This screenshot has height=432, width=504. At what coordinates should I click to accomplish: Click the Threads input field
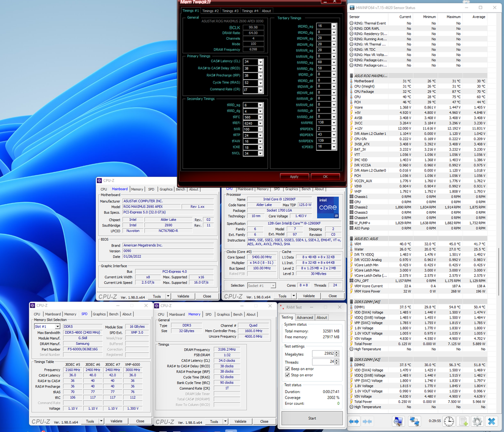pyautogui.click(x=323, y=361)
